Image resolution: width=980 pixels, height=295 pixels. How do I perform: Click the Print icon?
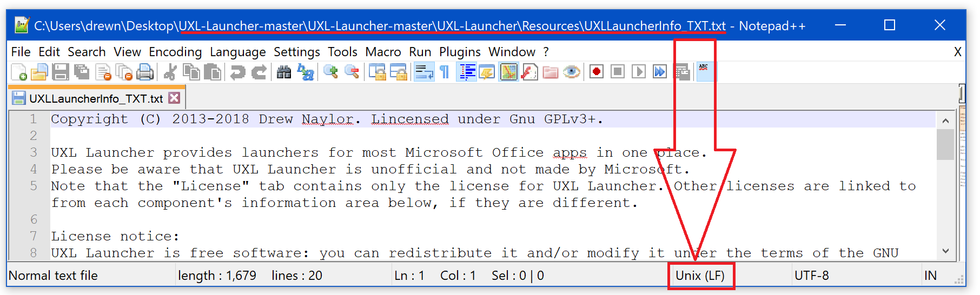[145, 72]
